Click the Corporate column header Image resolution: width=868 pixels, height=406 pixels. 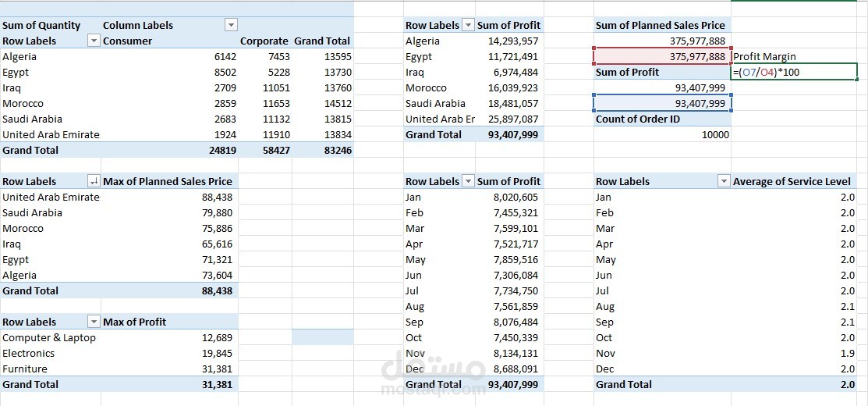pyautogui.click(x=264, y=41)
